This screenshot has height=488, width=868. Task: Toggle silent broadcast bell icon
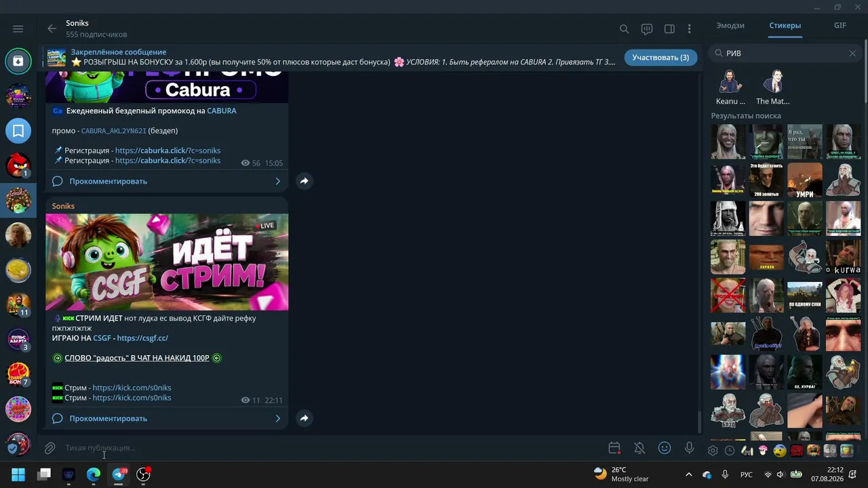[639, 448]
